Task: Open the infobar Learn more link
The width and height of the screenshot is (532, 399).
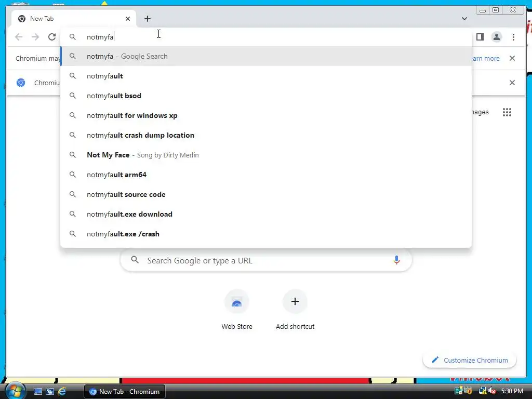Action: pyautogui.click(x=486, y=58)
